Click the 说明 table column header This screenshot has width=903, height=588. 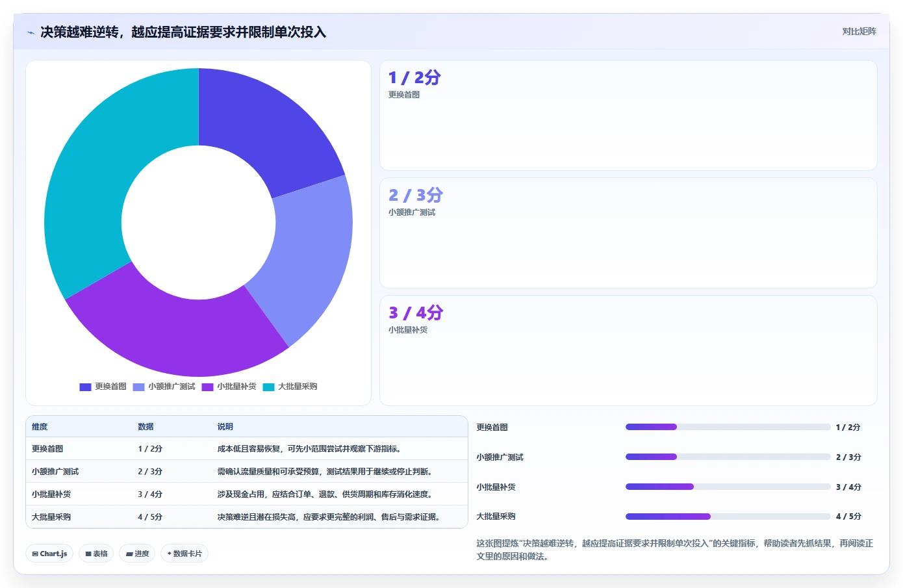225,427
